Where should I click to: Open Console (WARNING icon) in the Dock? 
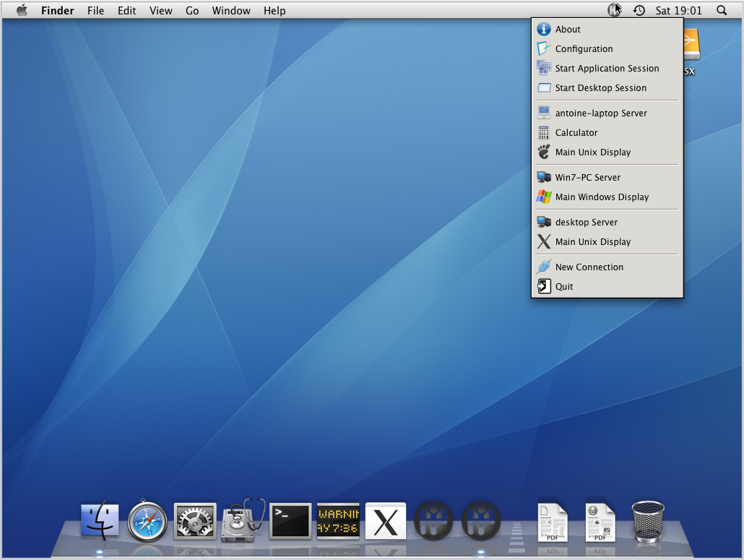point(338,521)
